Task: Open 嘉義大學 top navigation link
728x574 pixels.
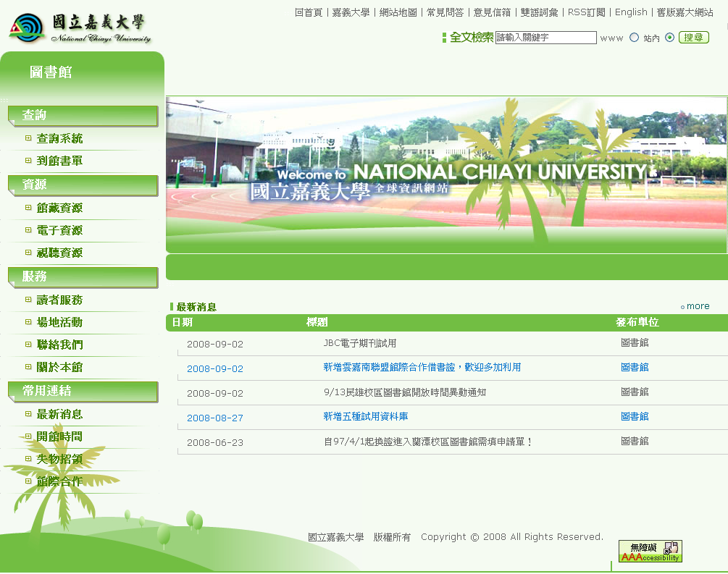Action: [x=351, y=12]
